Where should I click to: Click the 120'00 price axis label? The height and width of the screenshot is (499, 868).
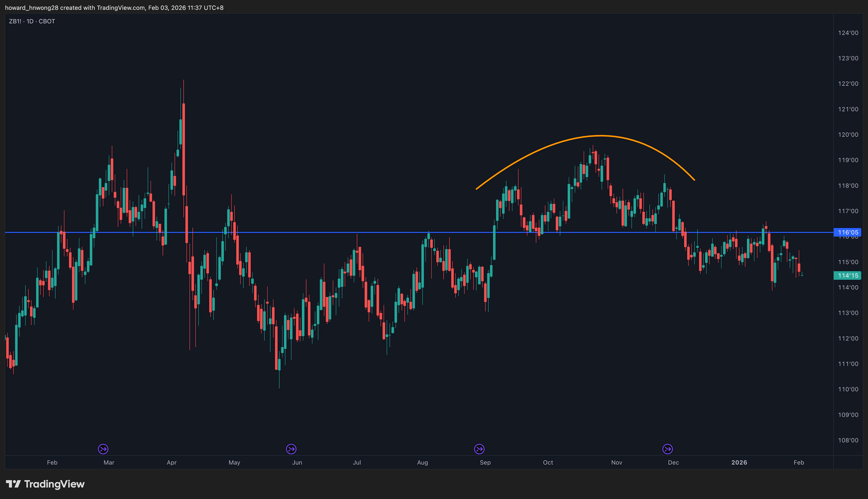click(848, 135)
